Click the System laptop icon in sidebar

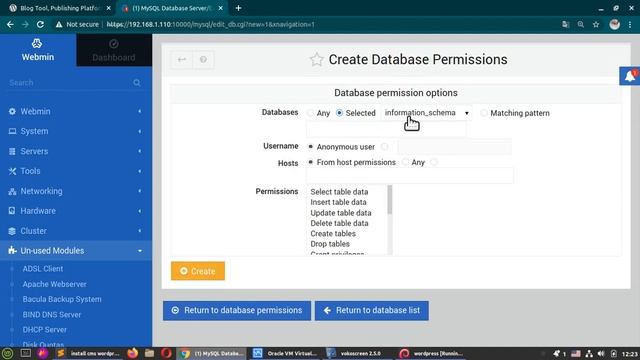click(12, 131)
